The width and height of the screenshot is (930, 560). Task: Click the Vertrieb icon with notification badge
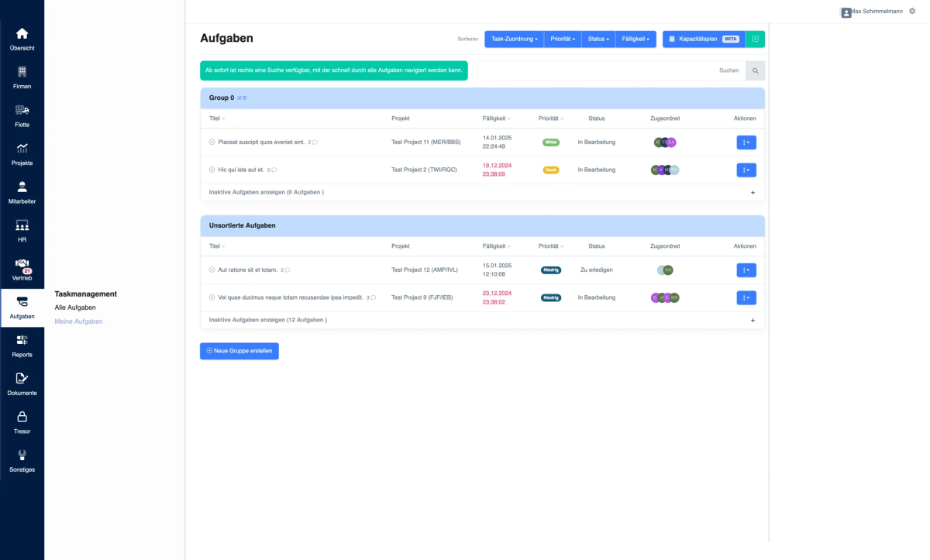22,266
